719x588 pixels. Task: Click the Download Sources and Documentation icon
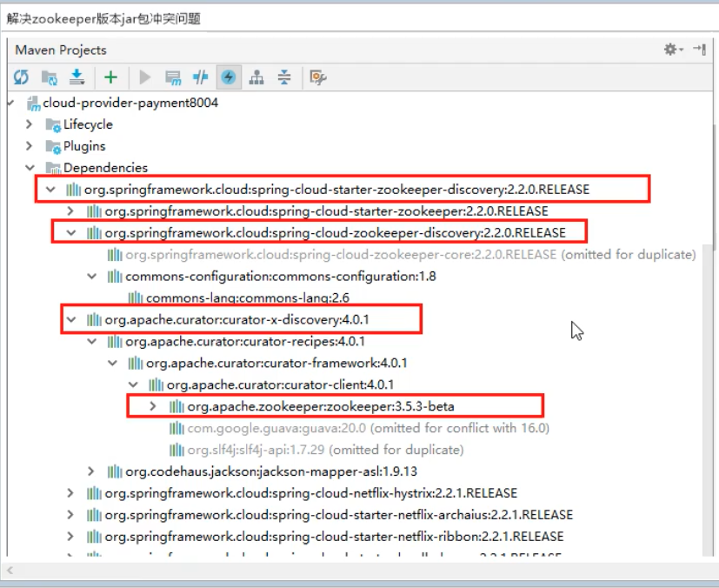77,77
